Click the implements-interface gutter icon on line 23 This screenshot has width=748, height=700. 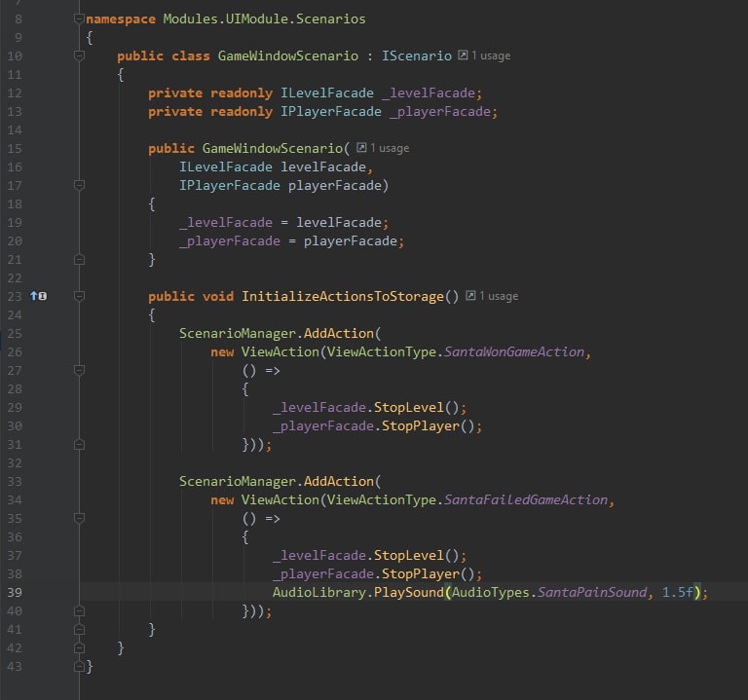click(39, 296)
